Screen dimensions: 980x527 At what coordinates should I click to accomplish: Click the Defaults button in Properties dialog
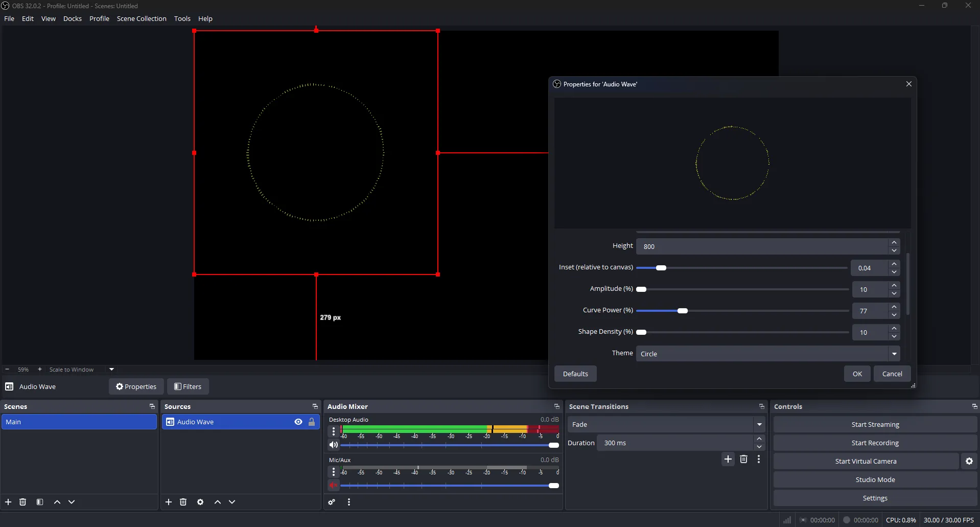click(x=575, y=374)
